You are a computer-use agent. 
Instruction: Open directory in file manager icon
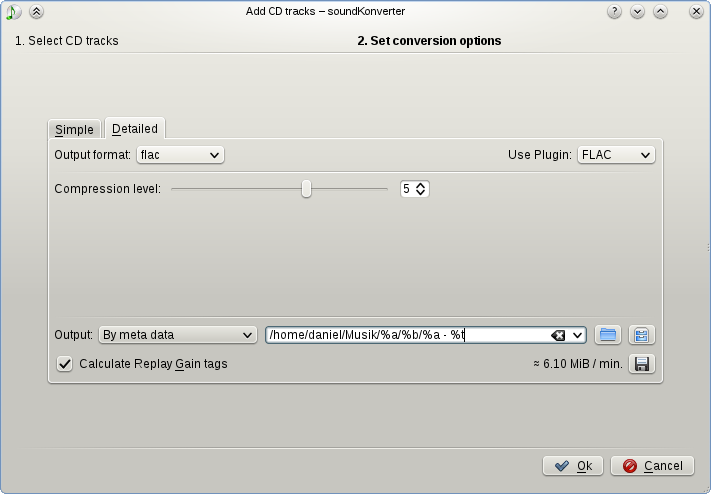pos(642,335)
